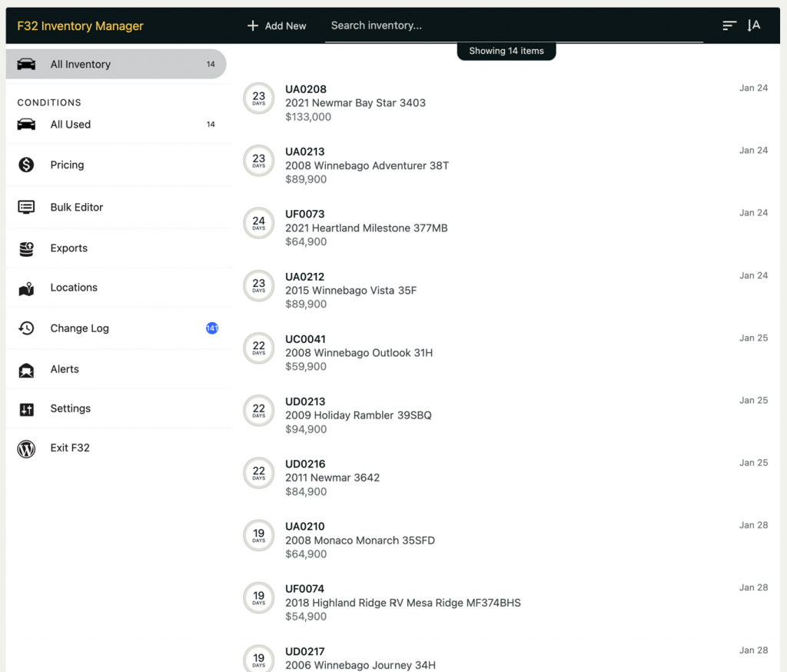Select the 2008 Monaco Monarch 35SFD row

tap(360, 541)
